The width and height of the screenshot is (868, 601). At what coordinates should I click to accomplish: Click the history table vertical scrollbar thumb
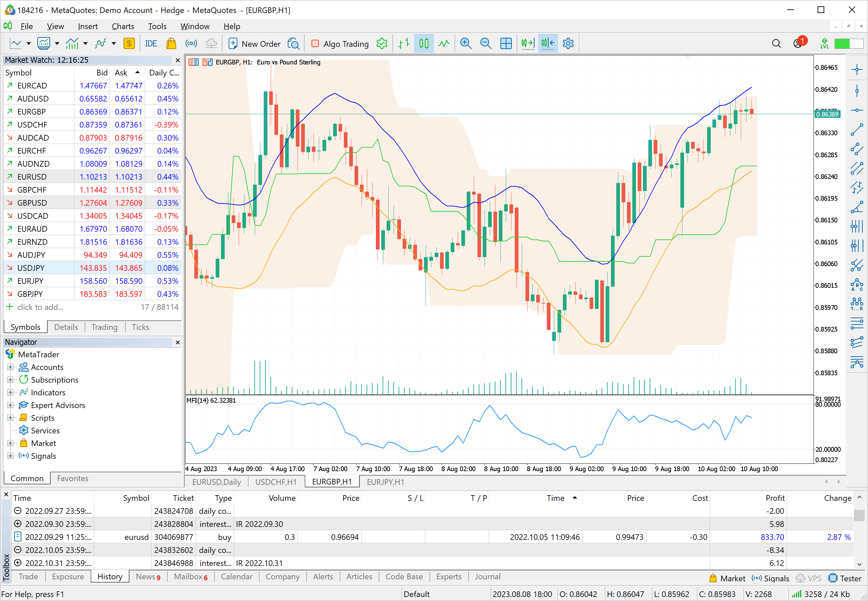859,515
